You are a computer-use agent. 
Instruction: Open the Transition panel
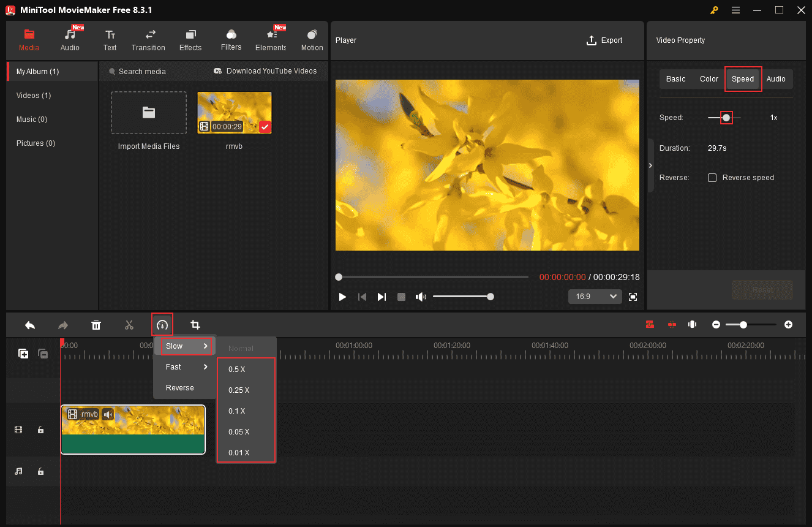tap(148, 40)
